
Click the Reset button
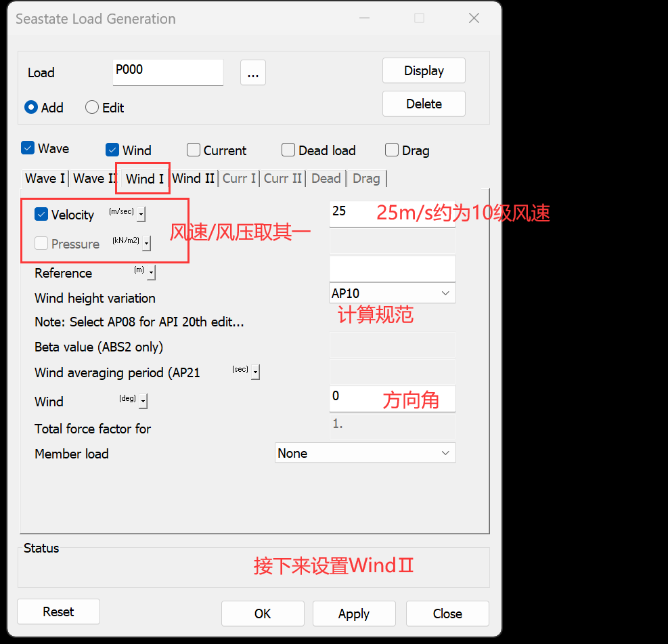click(58, 611)
